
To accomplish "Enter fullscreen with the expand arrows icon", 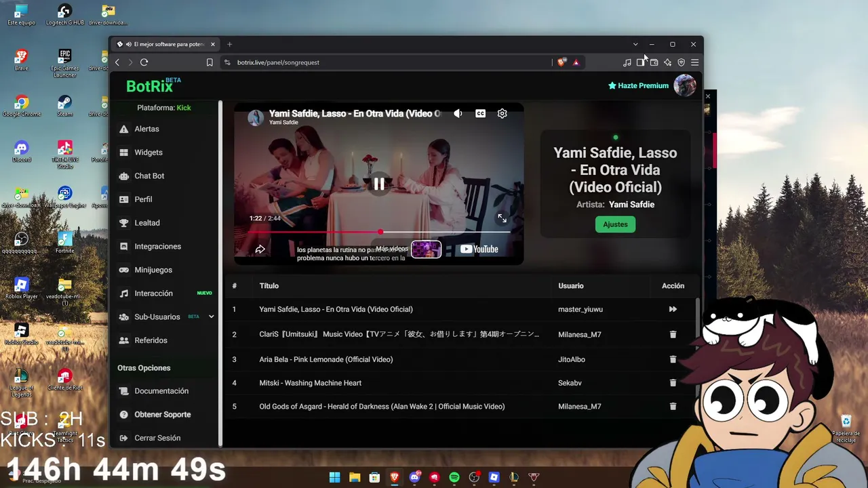I will [502, 218].
